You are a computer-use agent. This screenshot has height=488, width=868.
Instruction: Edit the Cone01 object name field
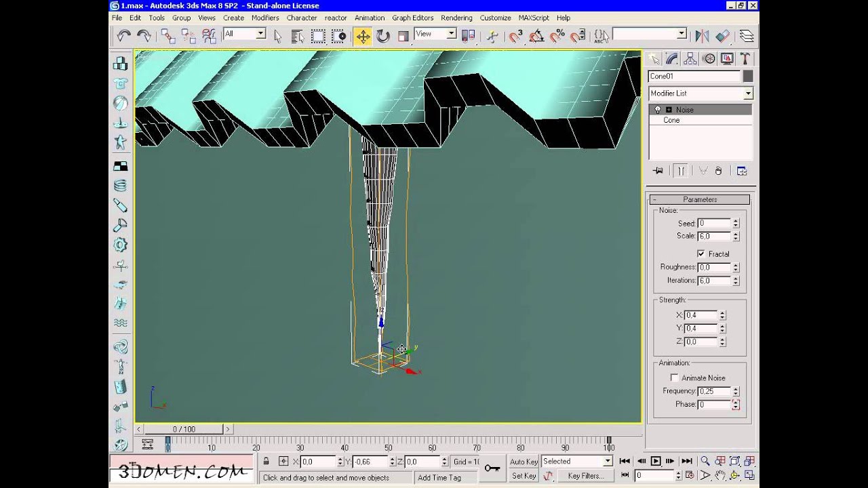pyautogui.click(x=694, y=77)
